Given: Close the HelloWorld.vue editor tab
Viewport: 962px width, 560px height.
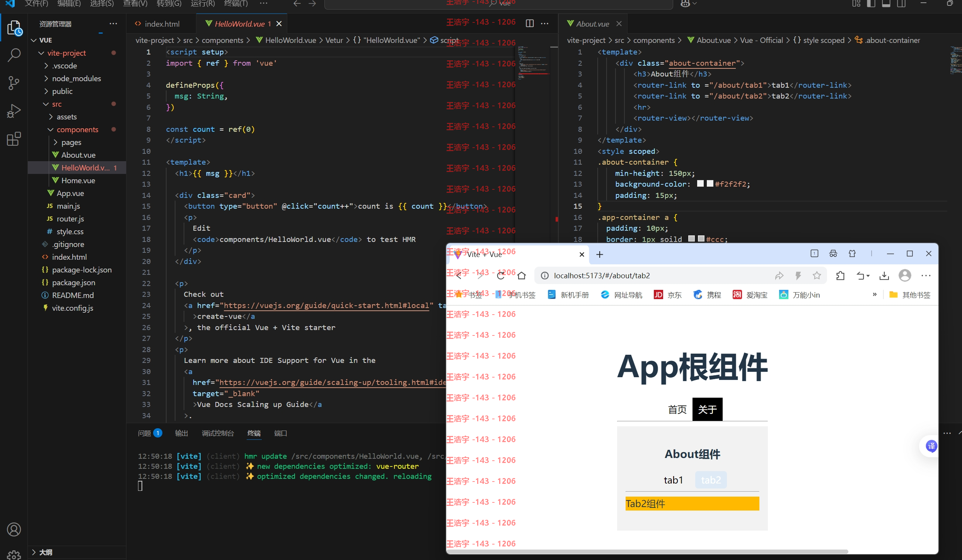Looking at the screenshot, I should [x=279, y=24].
